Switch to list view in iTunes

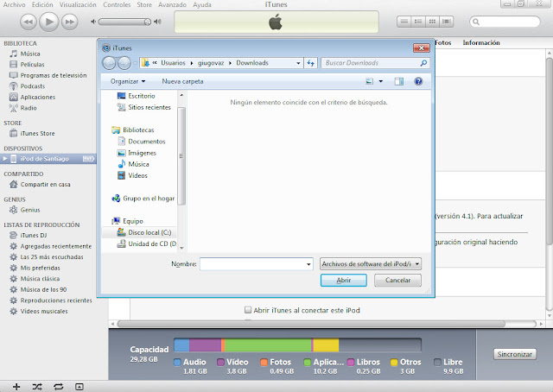(404, 22)
